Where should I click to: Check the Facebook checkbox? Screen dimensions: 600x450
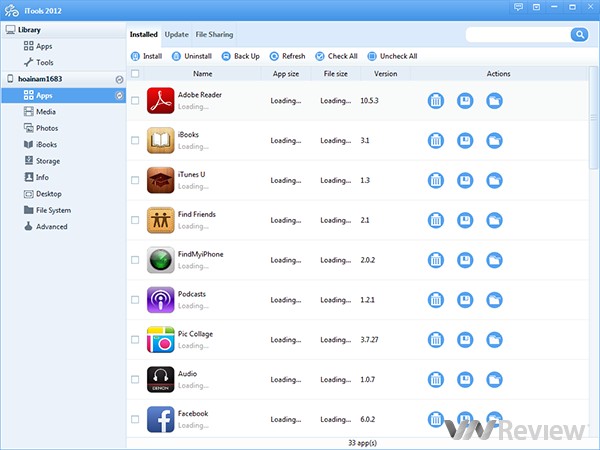(x=135, y=419)
